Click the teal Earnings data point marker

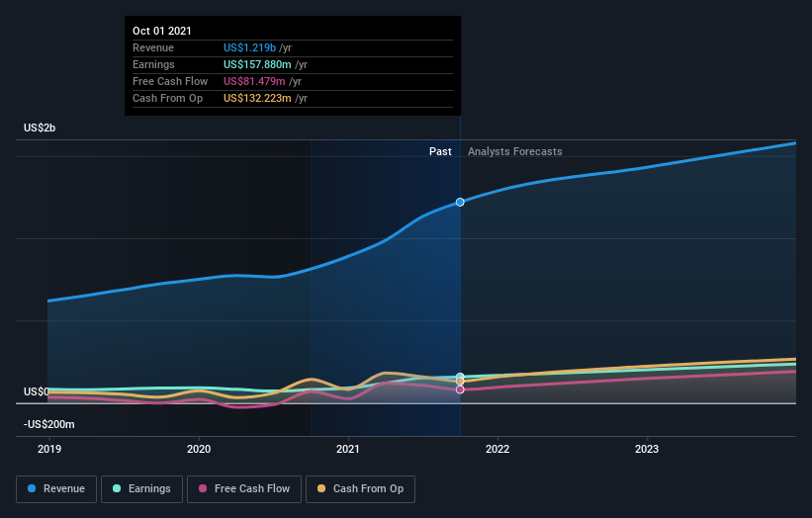(460, 377)
